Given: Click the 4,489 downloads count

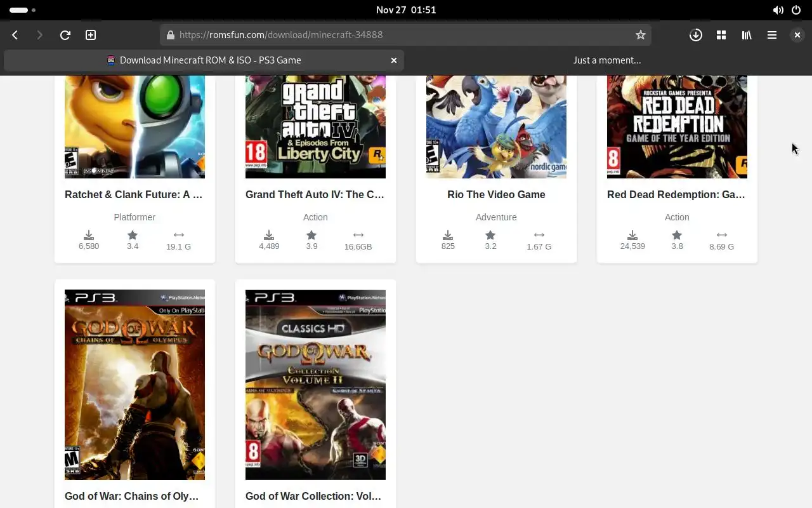Looking at the screenshot, I should click(269, 246).
